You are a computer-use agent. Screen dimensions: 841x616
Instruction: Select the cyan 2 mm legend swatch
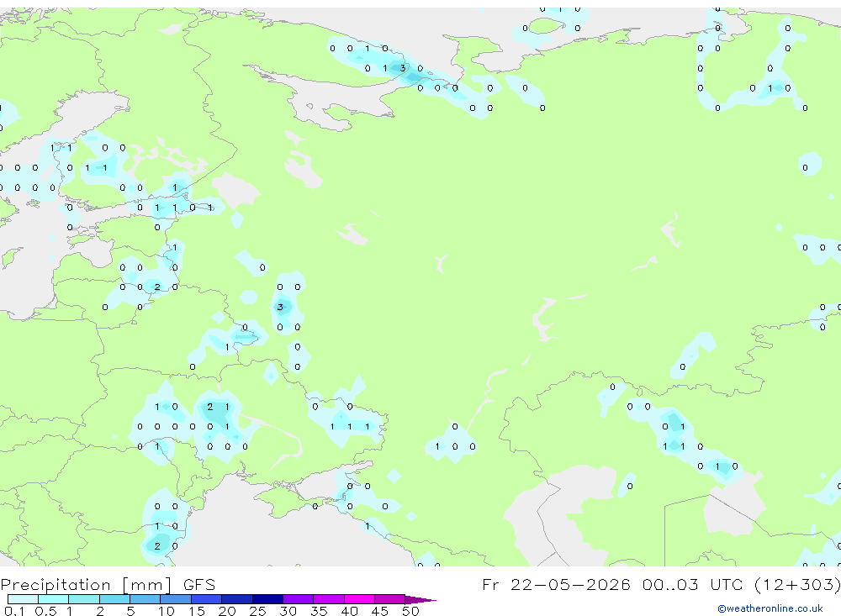114,599
